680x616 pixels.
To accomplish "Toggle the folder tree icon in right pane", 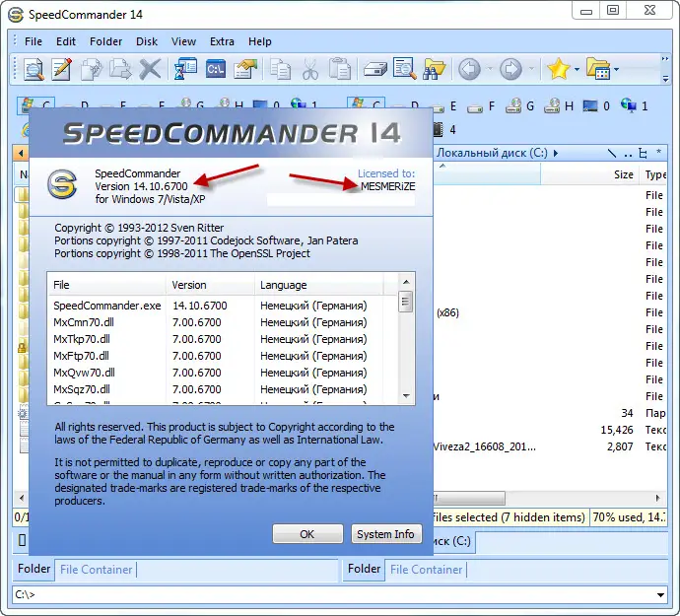I will (x=643, y=153).
